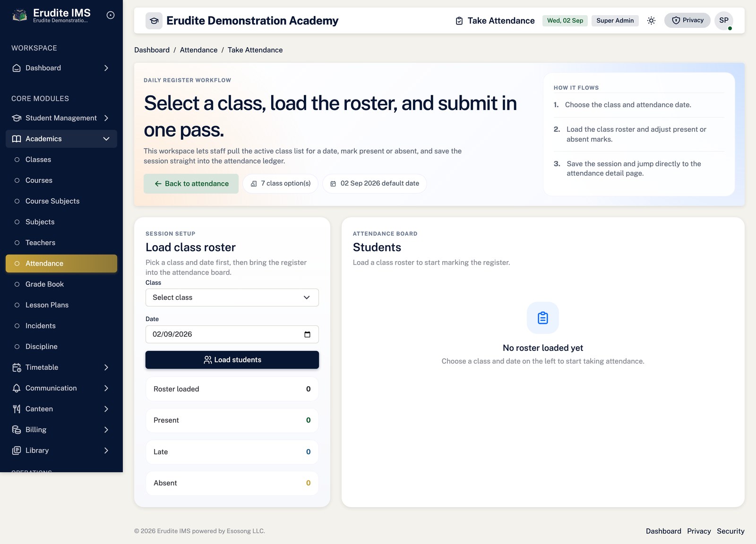Viewport: 756px width, 544px height.
Task: Click the graduation cap academy icon
Action: (x=154, y=21)
